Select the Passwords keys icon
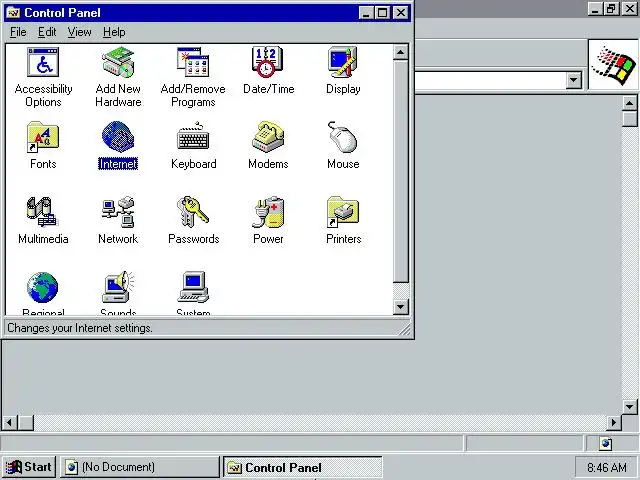 [193, 212]
